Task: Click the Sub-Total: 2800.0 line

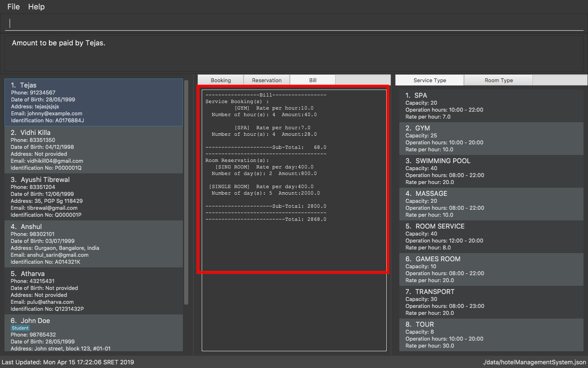Action: 266,206
